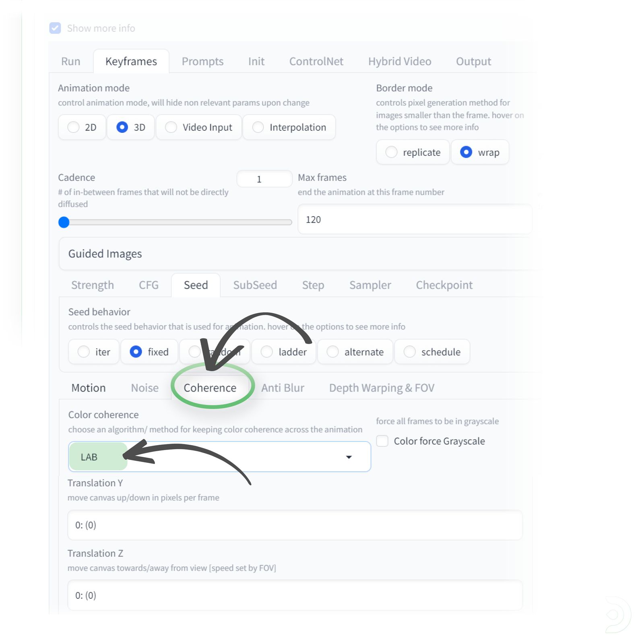Switch to the Prompts tab
The width and height of the screenshot is (644, 644).
(202, 61)
